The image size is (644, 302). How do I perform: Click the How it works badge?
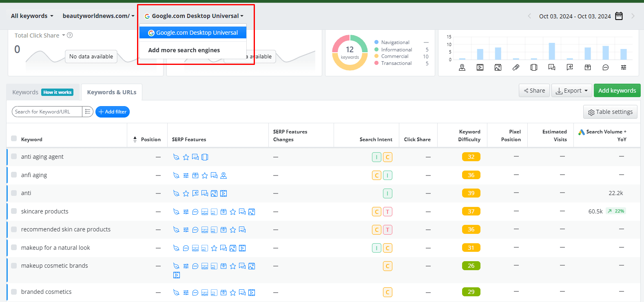tap(58, 92)
